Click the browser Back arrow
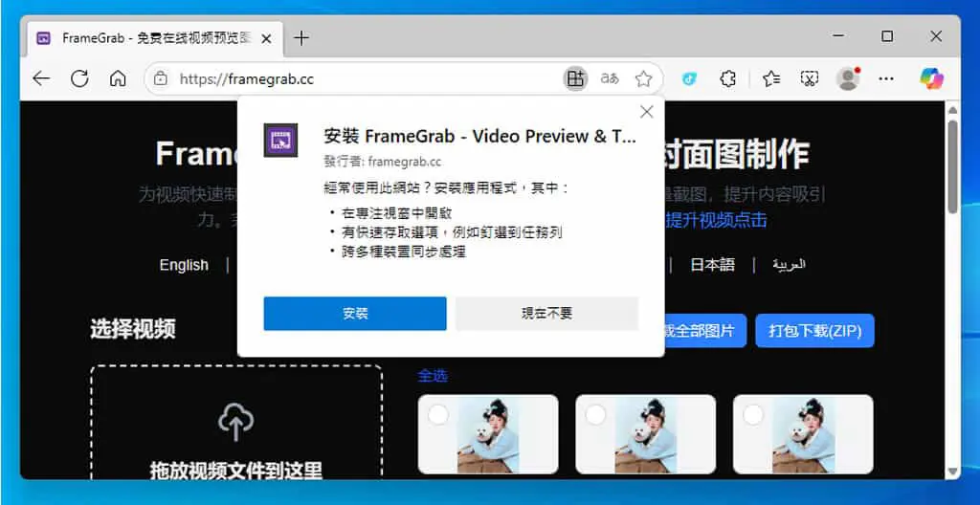This screenshot has width=980, height=505. [41, 78]
